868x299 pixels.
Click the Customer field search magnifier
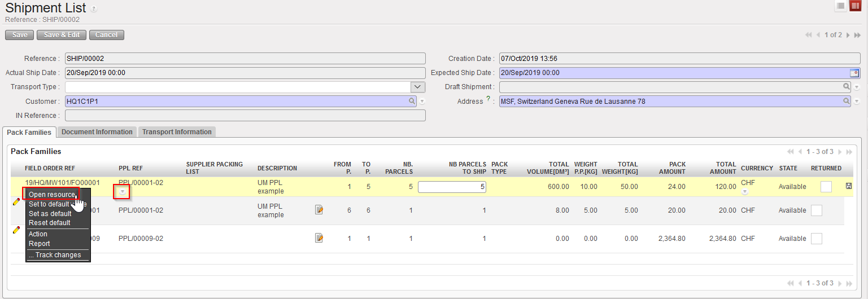(412, 102)
